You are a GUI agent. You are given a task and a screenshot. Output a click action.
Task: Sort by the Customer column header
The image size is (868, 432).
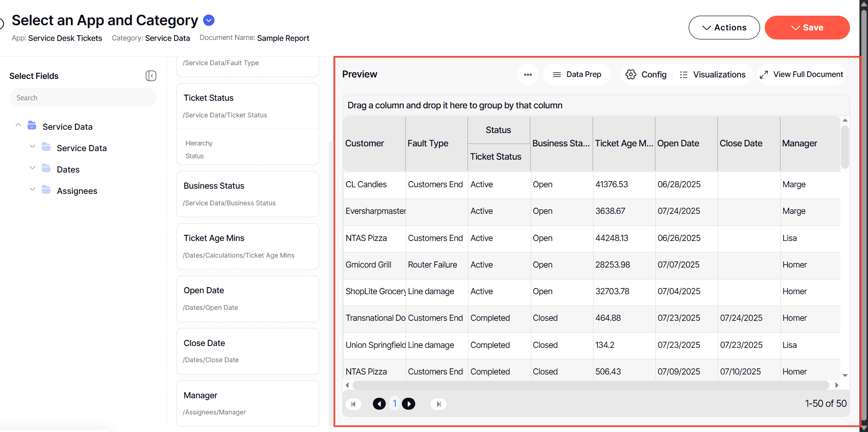365,144
